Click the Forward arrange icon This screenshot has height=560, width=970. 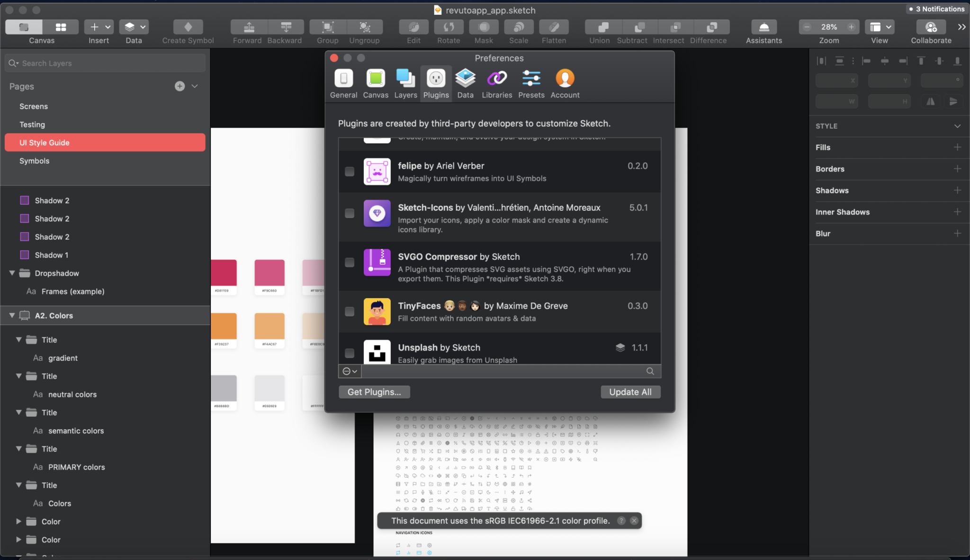(249, 27)
